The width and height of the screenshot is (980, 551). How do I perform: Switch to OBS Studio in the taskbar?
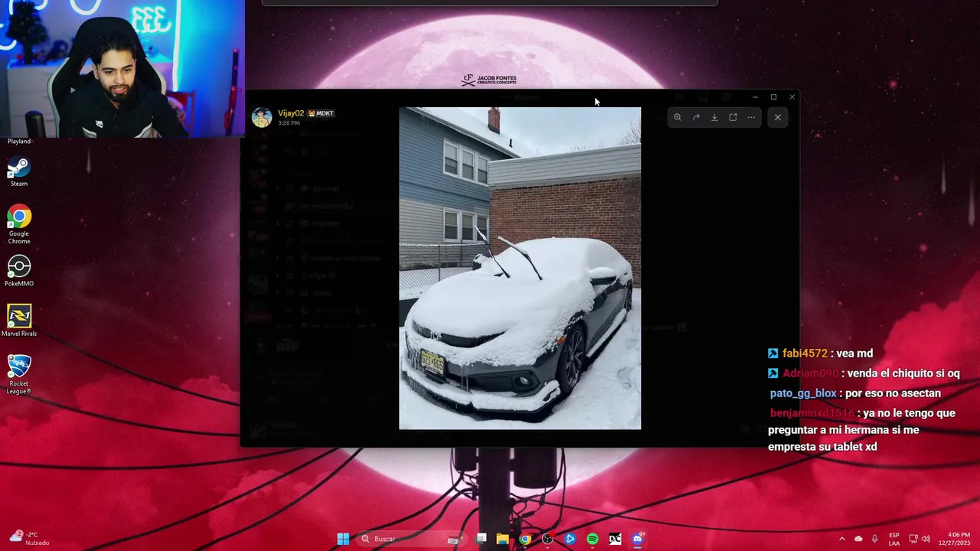pos(547,539)
